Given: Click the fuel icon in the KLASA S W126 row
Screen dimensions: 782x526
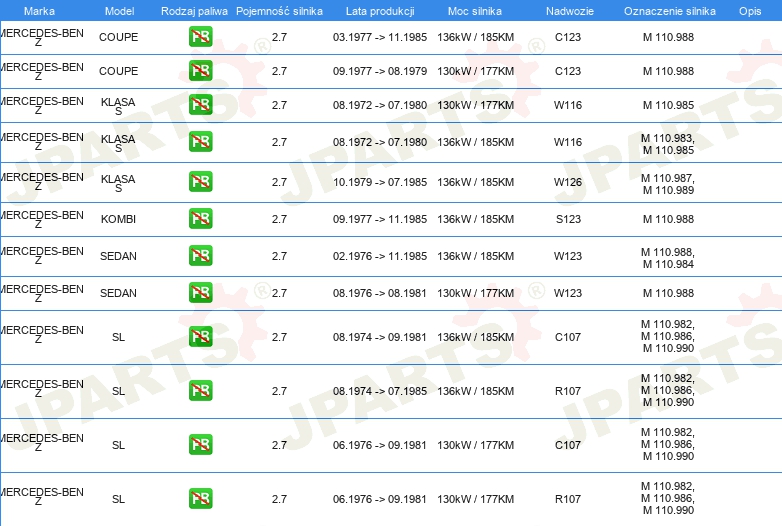Looking at the screenshot, I should [x=200, y=181].
